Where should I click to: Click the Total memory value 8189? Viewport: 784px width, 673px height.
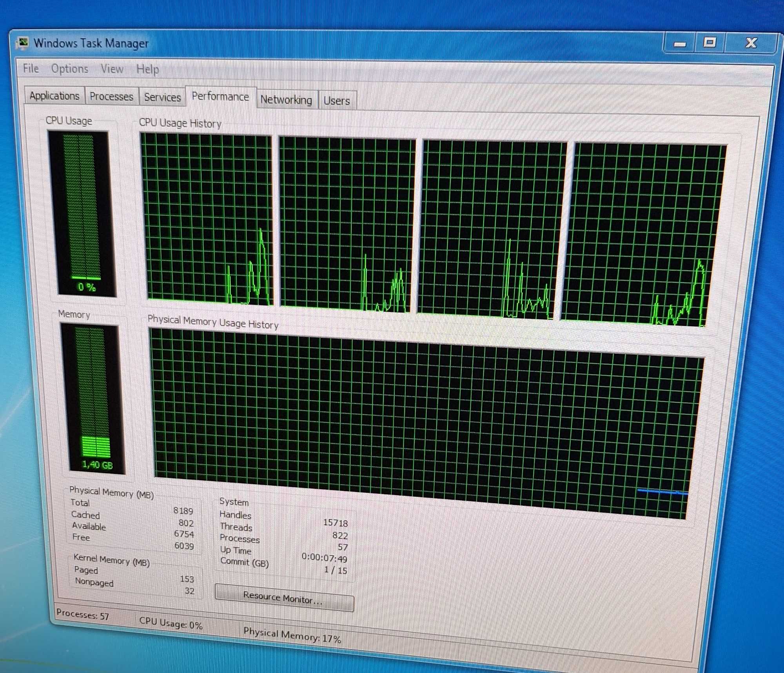tap(183, 511)
